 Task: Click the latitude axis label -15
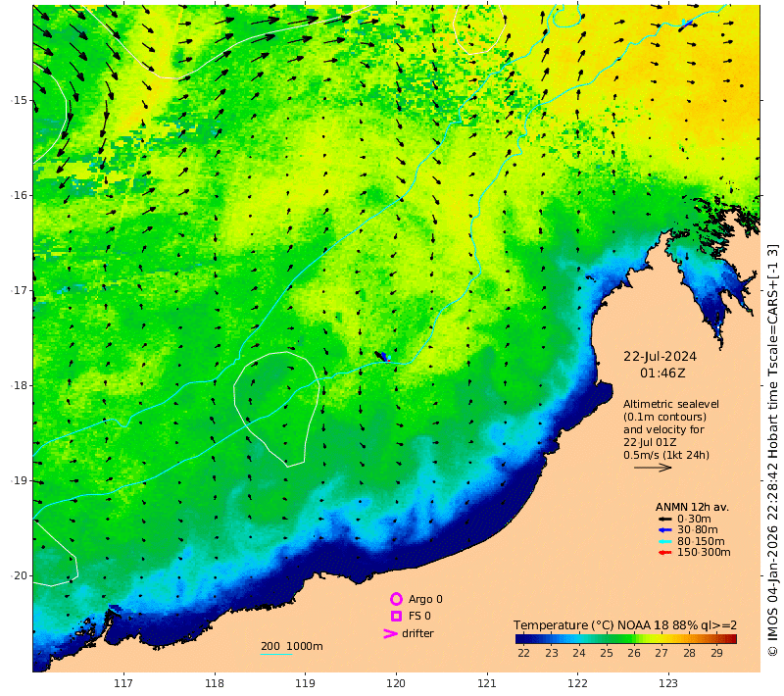pyautogui.click(x=19, y=101)
